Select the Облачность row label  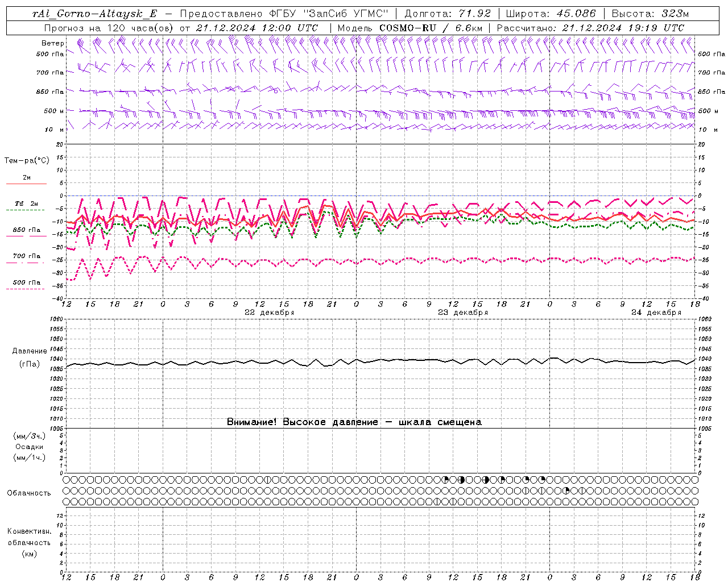click(29, 493)
